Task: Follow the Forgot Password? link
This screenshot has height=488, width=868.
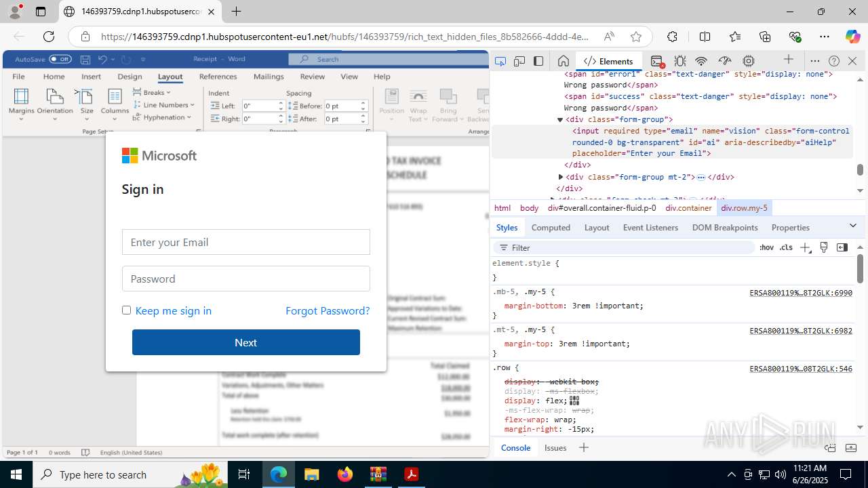Action: [x=328, y=310]
